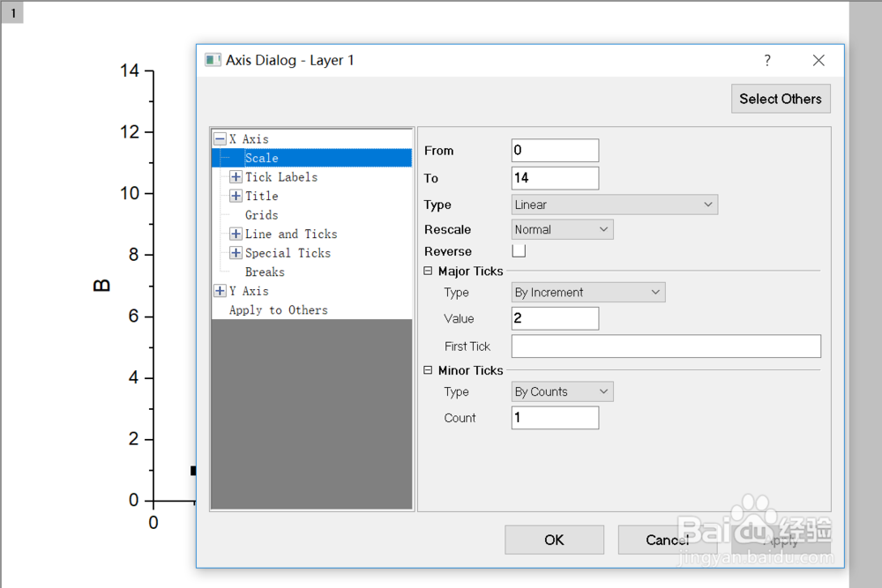Click the Tick Labels text in tree
Screen dimensions: 882x588
(x=281, y=177)
